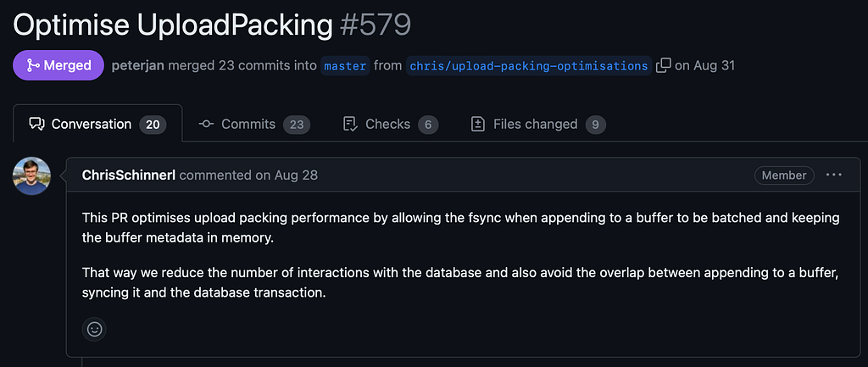Click the Checks tab checklist icon

pos(350,124)
